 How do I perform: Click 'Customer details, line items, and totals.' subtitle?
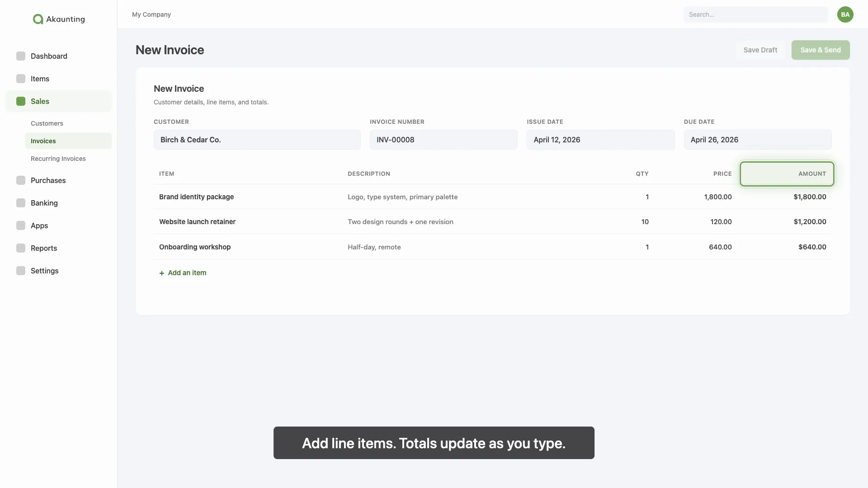click(211, 102)
